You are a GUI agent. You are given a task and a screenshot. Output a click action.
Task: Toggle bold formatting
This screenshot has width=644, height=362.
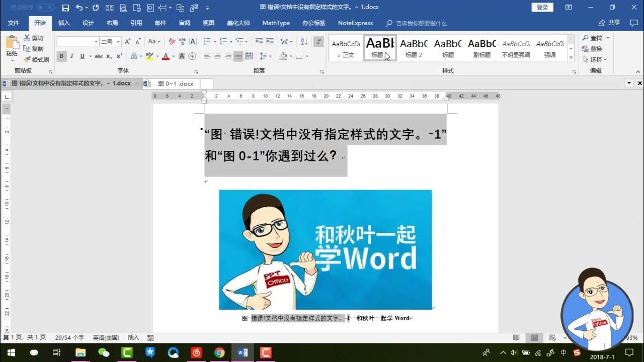[x=61, y=56]
